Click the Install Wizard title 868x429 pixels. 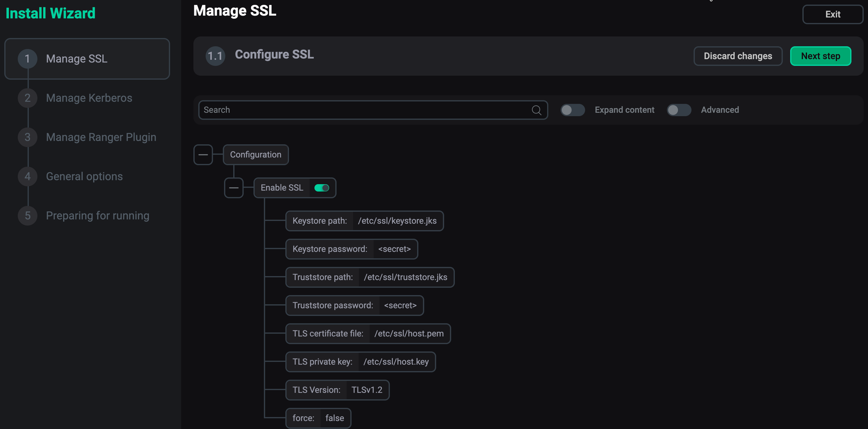point(51,13)
